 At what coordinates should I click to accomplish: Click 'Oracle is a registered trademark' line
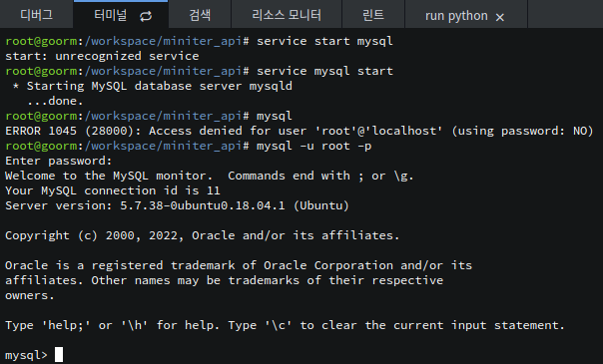(x=239, y=265)
